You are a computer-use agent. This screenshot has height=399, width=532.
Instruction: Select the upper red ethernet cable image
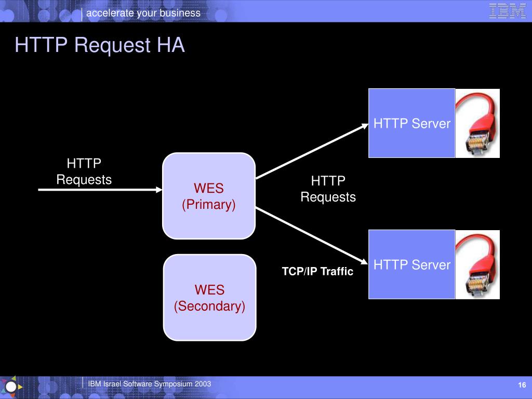click(477, 123)
